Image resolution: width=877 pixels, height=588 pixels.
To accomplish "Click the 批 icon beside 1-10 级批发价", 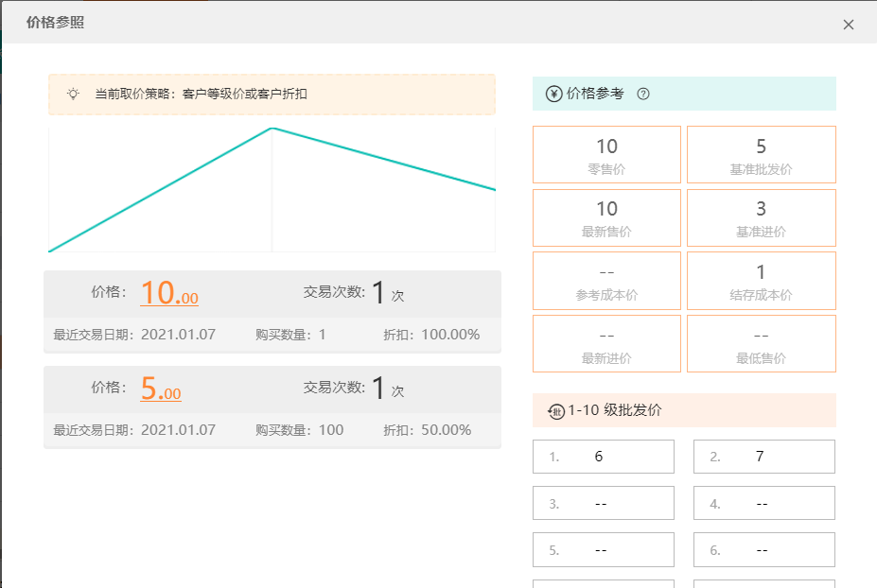I will [x=555, y=412].
